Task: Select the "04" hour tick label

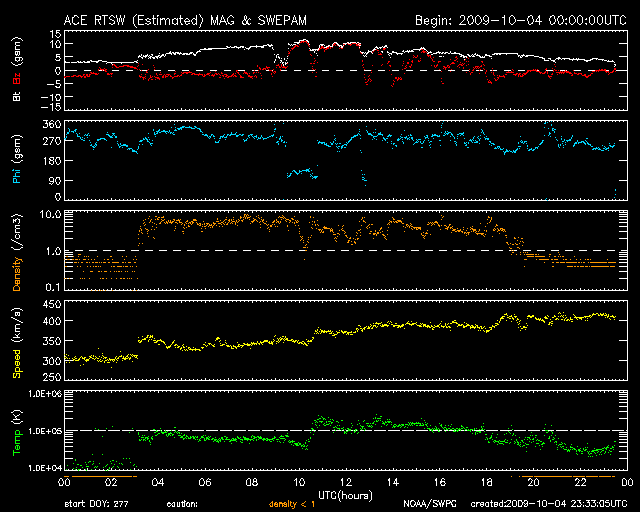Action: click(158, 482)
